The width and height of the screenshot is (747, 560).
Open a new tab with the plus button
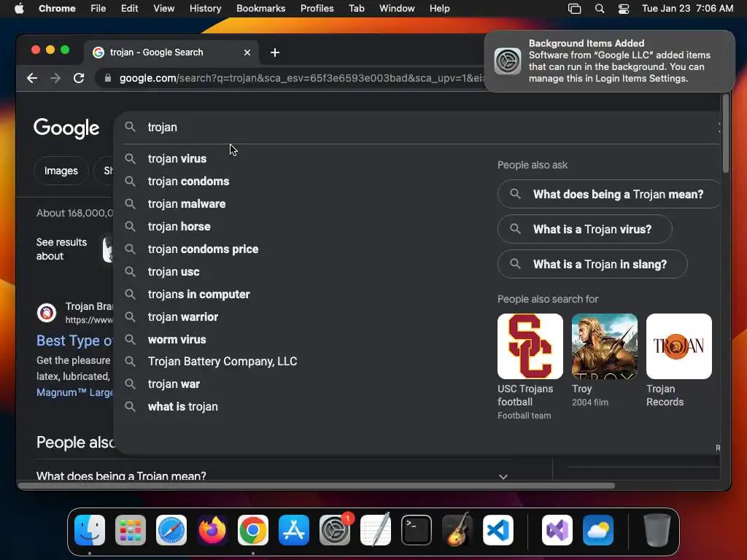point(275,52)
